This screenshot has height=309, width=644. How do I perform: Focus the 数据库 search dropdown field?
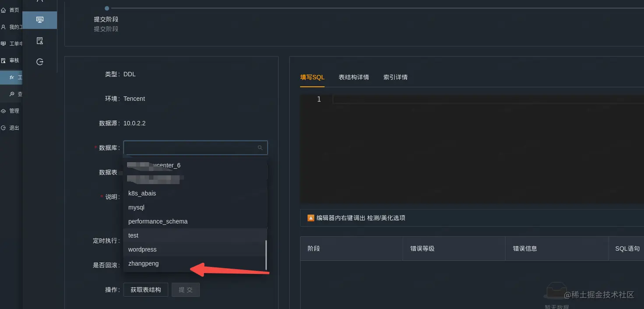(195, 148)
